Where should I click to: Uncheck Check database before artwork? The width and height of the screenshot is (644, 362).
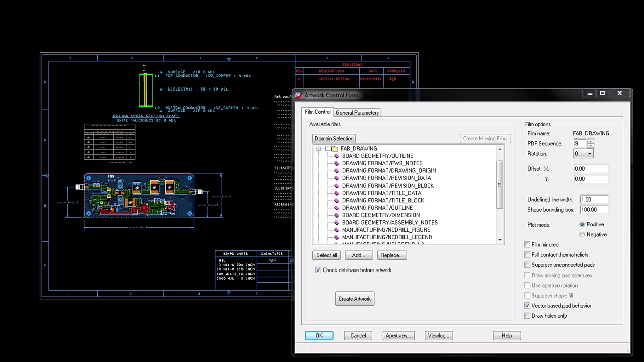tap(318, 270)
